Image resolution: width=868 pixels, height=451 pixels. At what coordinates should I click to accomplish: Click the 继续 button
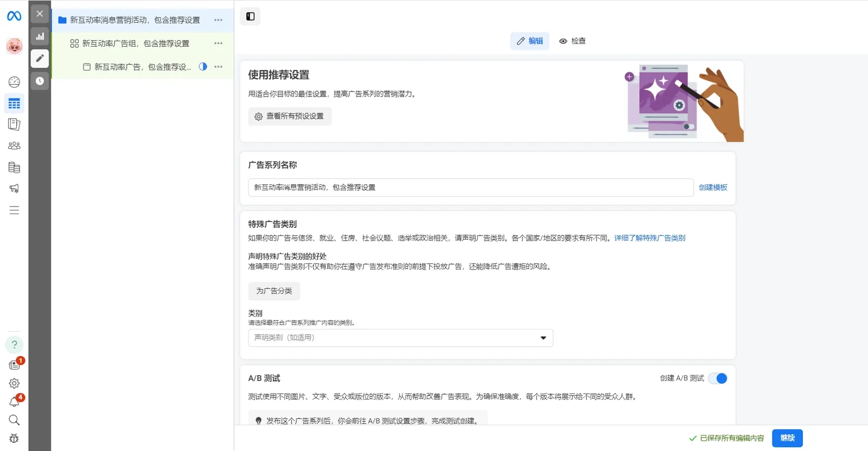pyautogui.click(x=787, y=438)
